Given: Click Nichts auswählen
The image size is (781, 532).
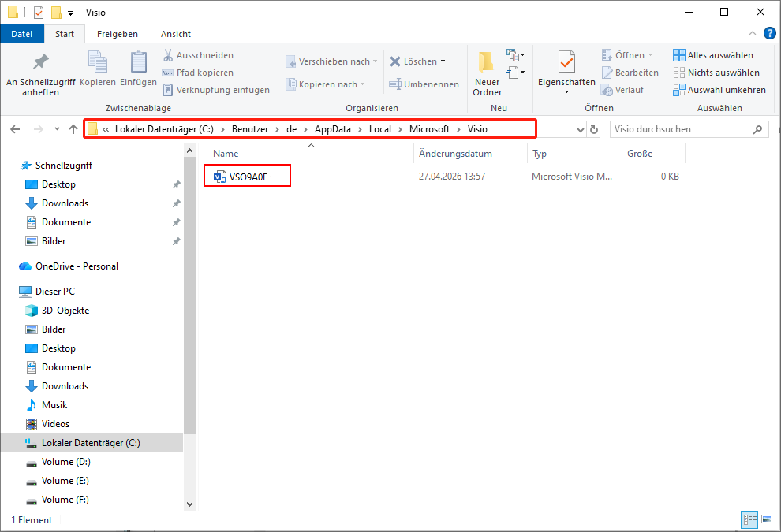Looking at the screenshot, I should [x=716, y=73].
